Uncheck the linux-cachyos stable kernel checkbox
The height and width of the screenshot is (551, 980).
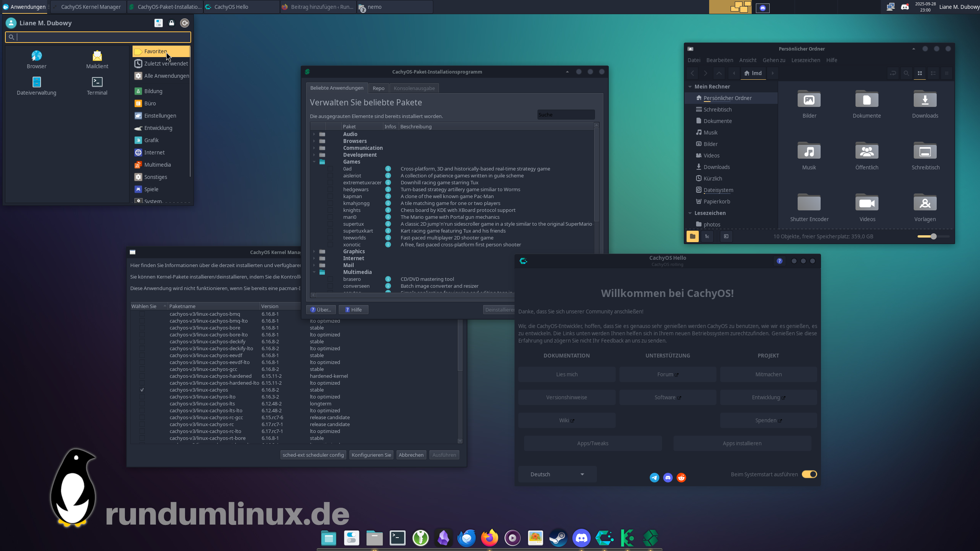point(142,390)
